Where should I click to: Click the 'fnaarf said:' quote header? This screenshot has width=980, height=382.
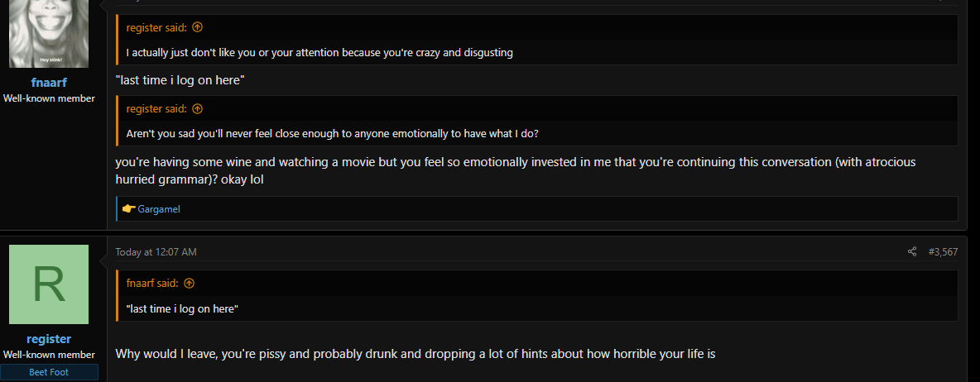click(151, 284)
